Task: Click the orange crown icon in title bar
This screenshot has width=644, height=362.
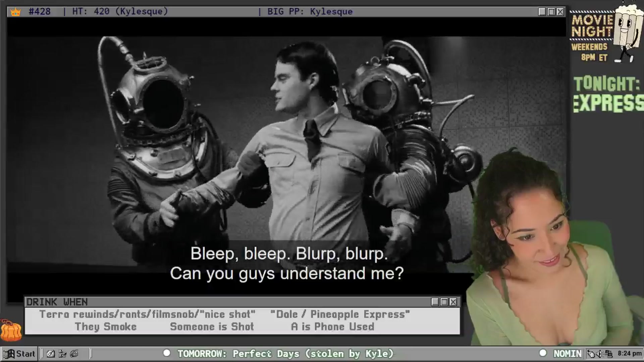Action: tap(15, 12)
